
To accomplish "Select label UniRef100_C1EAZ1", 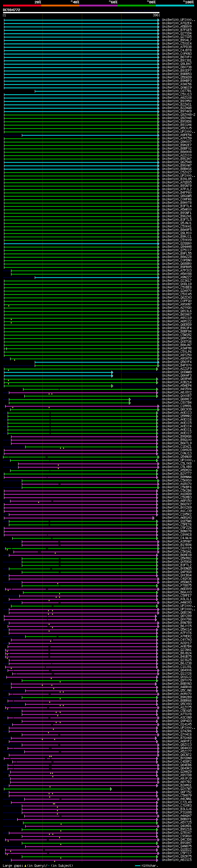I will click(177, 446).
